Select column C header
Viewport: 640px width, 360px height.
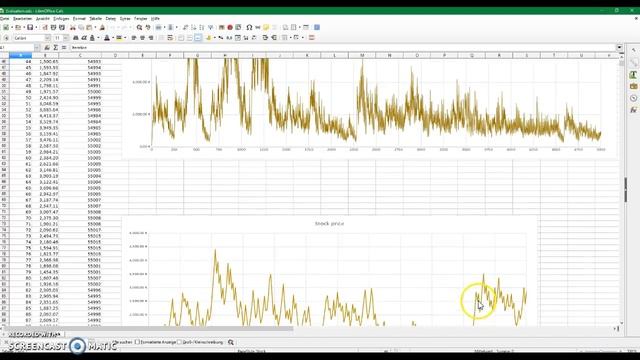(x=80, y=56)
